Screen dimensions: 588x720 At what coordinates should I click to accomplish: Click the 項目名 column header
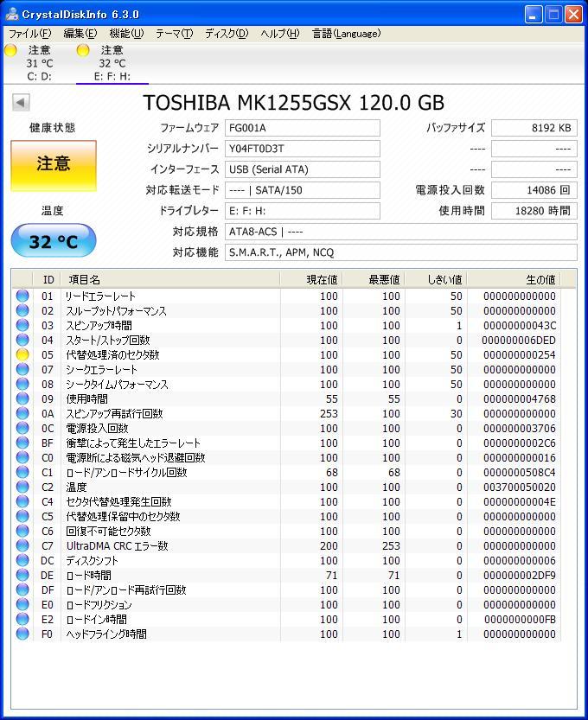pyautogui.click(x=170, y=280)
